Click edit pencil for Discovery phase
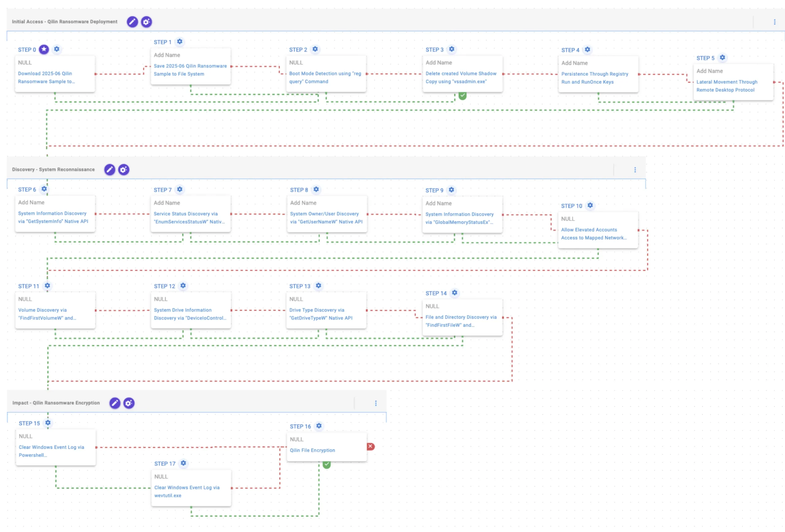Viewport: 785px width, 532px height. click(x=109, y=169)
